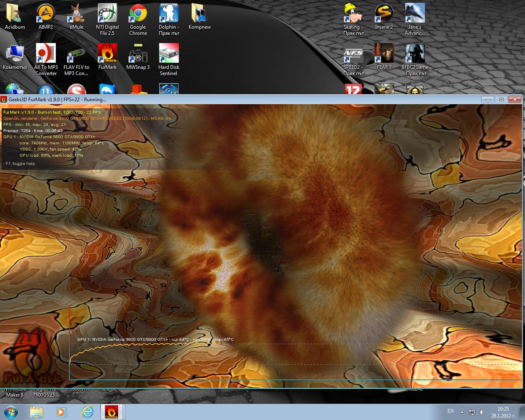Open the volume speaker tray icon
Image resolution: width=525 pixels, height=420 pixels.
[x=482, y=412]
